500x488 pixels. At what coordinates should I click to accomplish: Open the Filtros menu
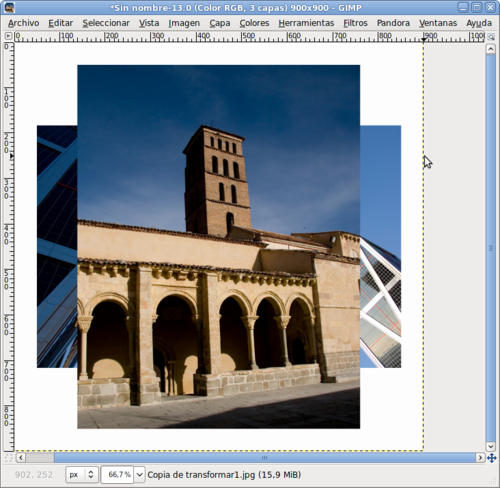click(355, 23)
